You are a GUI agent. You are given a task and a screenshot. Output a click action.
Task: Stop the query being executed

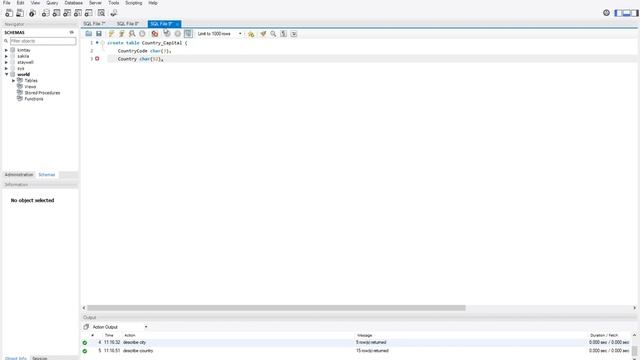point(142,34)
